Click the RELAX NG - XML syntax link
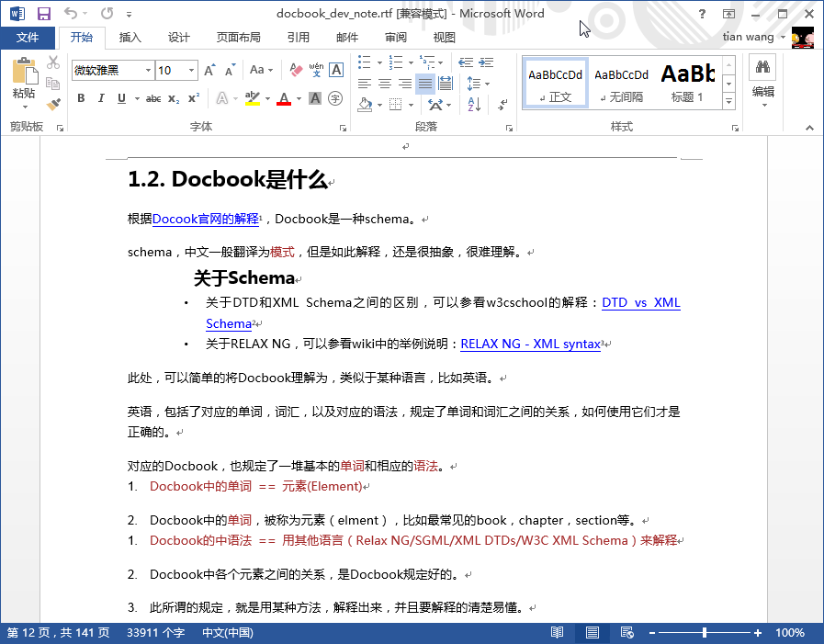The height and width of the screenshot is (644, 824). pos(528,344)
